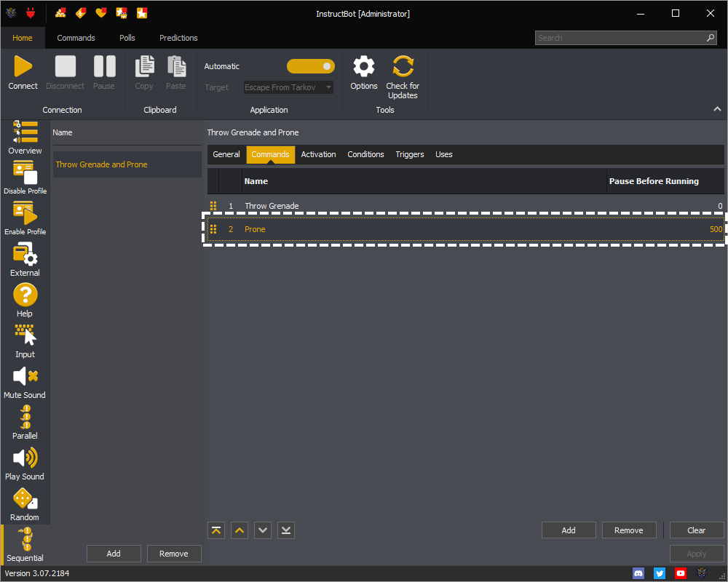Click the gold heart icon in title bar

[x=100, y=13]
